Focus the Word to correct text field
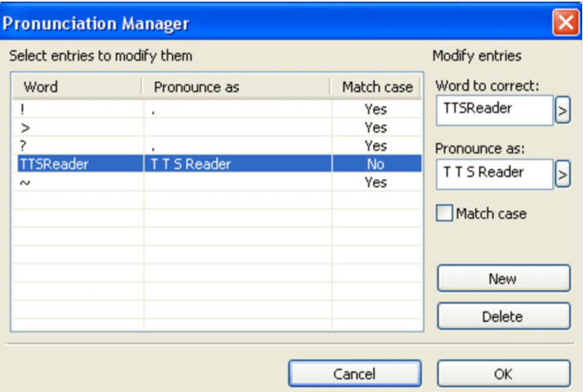This screenshot has height=392, width=583. click(x=495, y=110)
